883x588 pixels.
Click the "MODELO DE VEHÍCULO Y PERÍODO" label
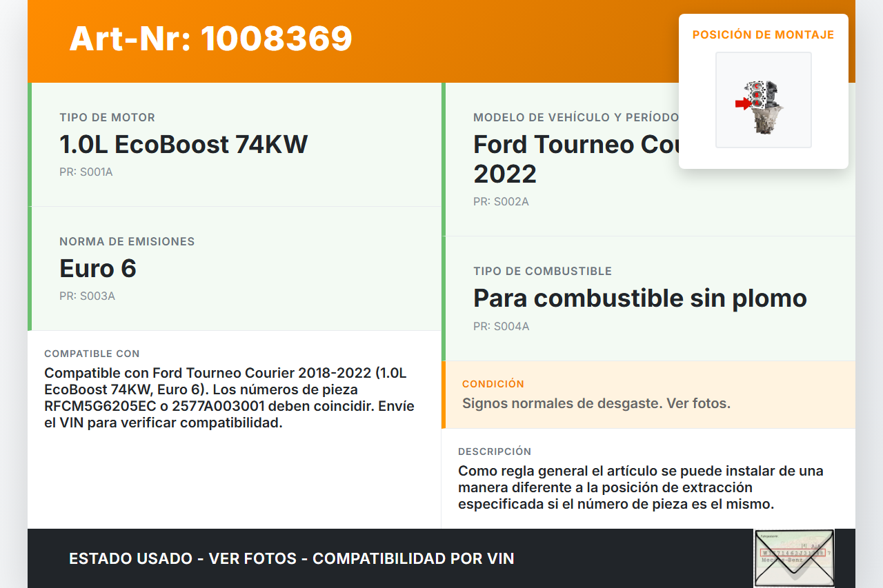(576, 117)
